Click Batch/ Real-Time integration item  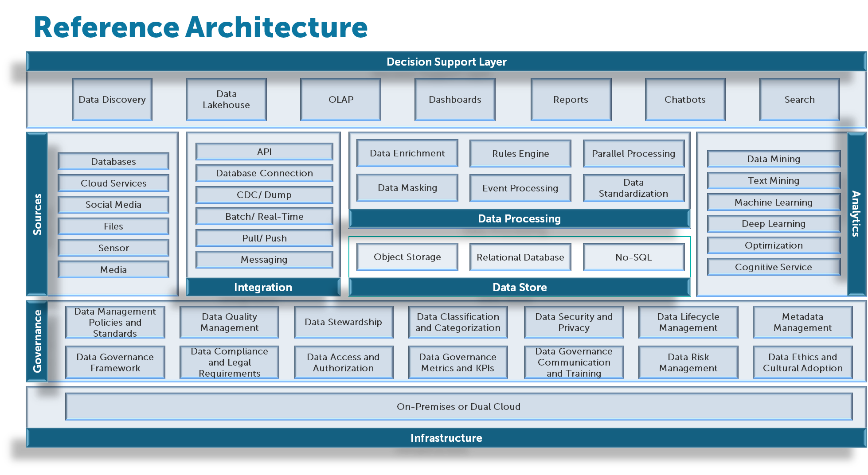264,216
